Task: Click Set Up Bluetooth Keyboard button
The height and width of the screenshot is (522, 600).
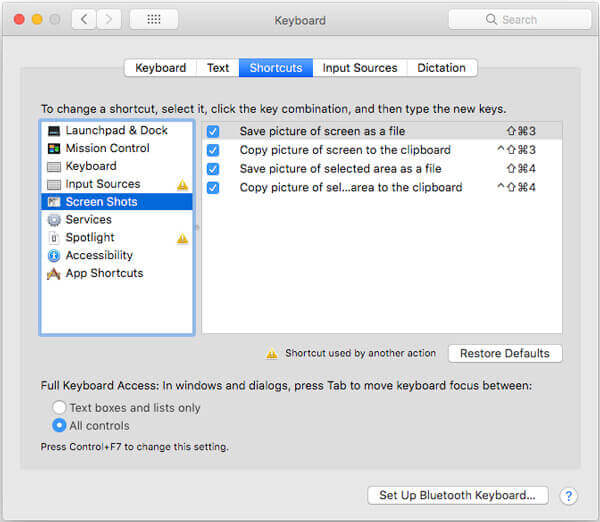Action: 458,495
